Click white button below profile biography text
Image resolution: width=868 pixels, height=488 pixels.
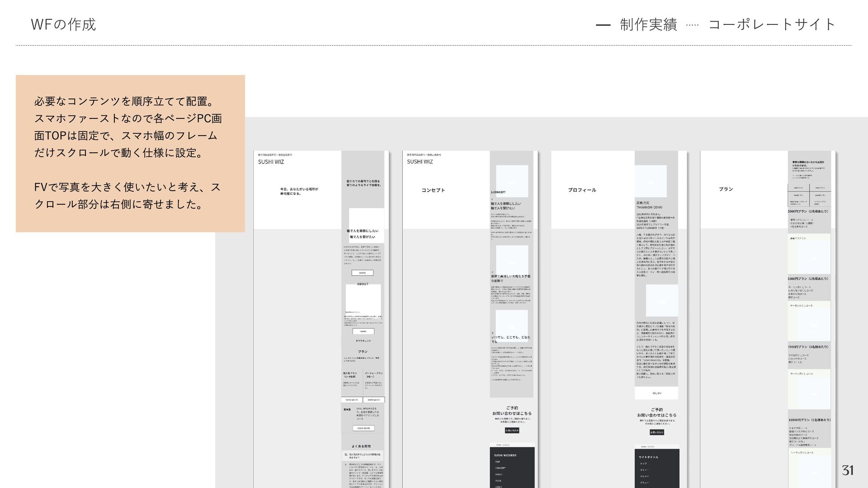656,393
